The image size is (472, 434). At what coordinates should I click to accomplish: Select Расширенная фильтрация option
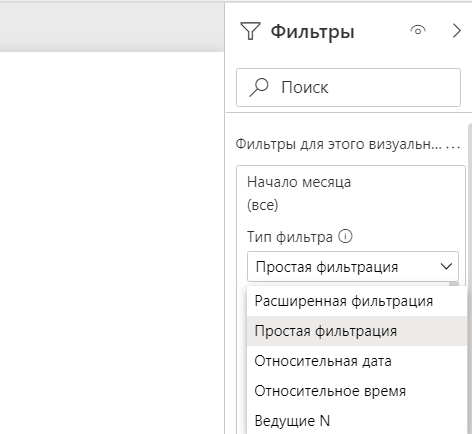(x=357, y=301)
